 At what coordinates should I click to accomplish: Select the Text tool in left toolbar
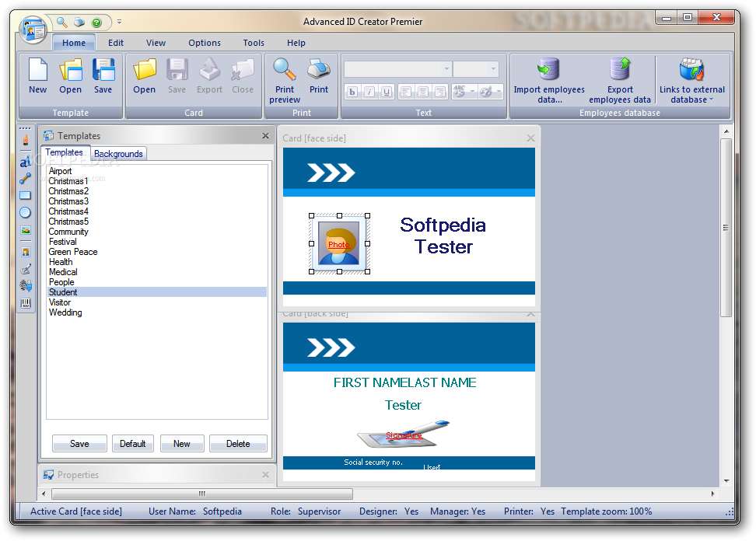point(26,161)
